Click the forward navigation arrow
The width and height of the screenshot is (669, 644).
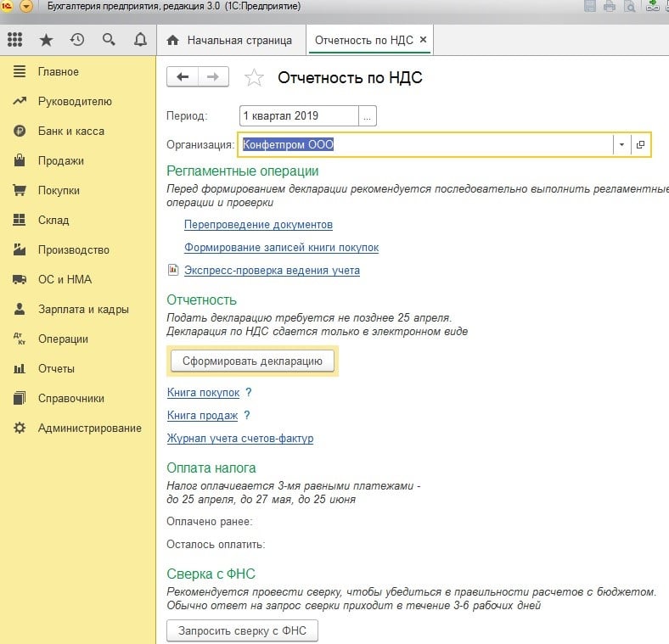click(213, 77)
